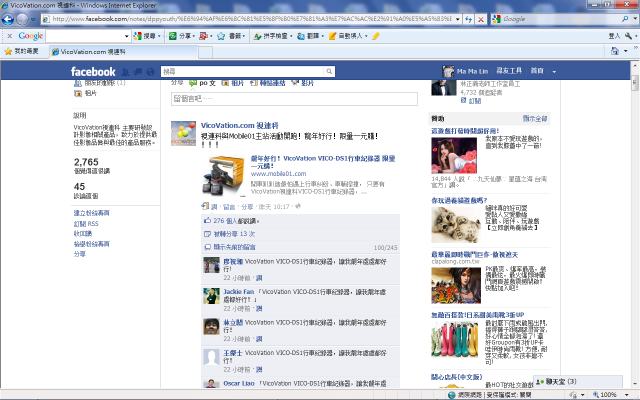640x400 pixels.
Task: Open the VicoVation.com post author link
Action: pos(240,126)
